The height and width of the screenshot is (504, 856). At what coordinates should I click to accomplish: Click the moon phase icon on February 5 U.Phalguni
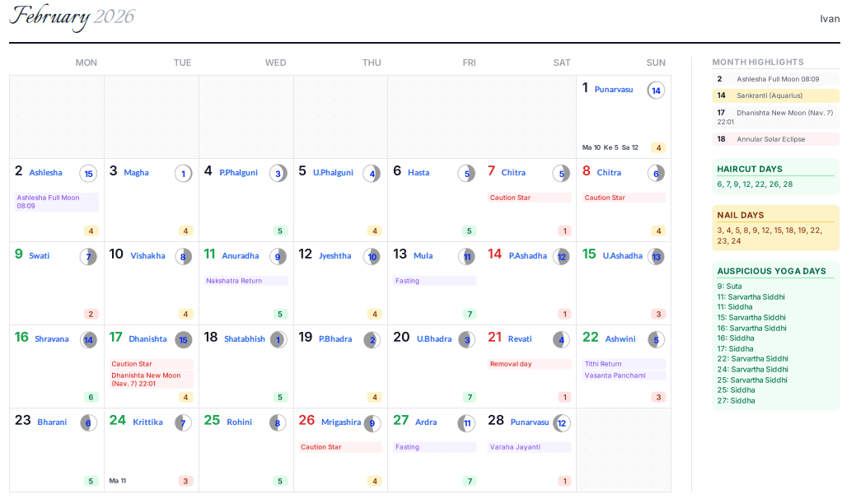click(372, 174)
